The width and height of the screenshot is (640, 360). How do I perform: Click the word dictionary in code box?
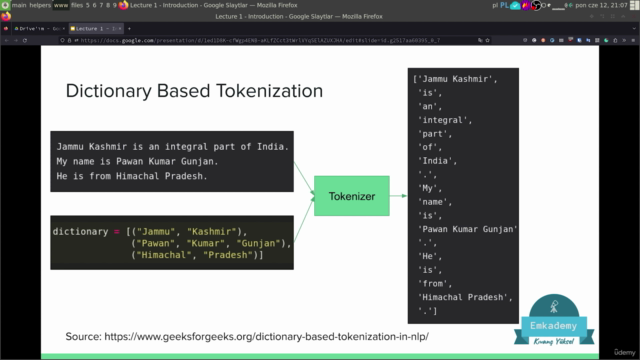pos(80,231)
